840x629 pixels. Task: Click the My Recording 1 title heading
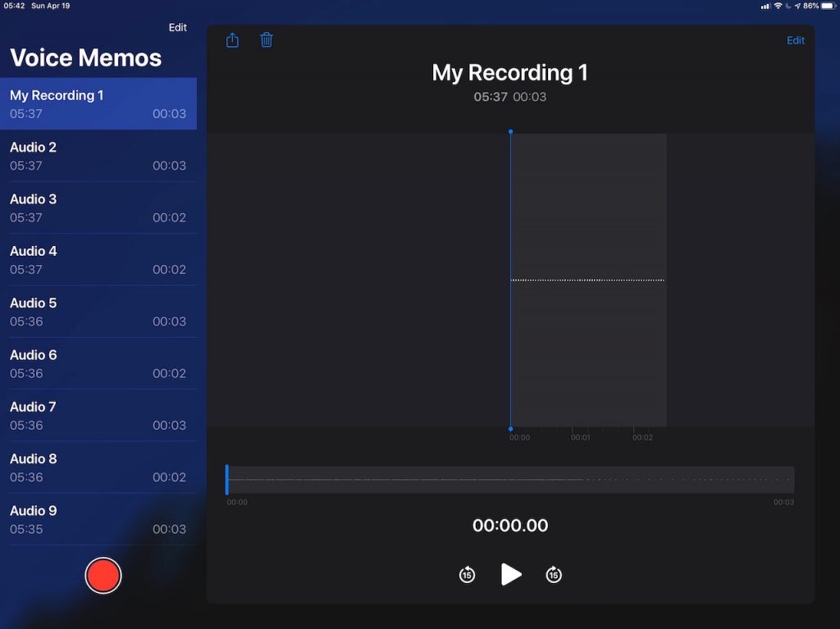click(509, 73)
